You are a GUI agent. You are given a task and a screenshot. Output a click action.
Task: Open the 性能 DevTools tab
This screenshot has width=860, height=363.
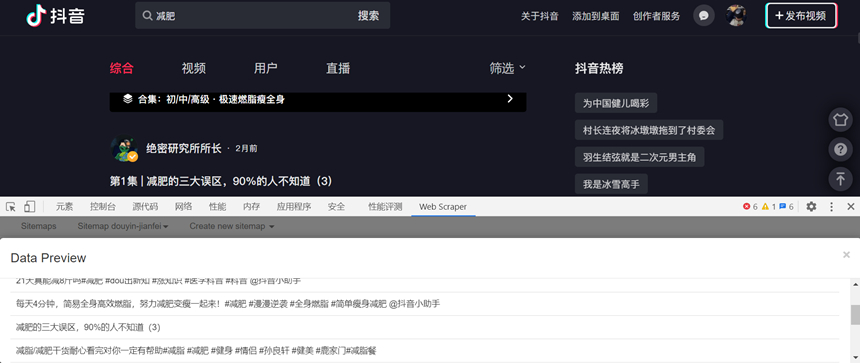pos(218,207)
